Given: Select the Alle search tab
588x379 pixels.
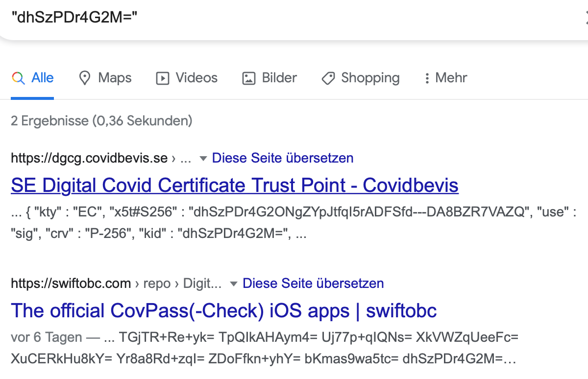Looking at the screenshot, I should [x=32, y=78].
